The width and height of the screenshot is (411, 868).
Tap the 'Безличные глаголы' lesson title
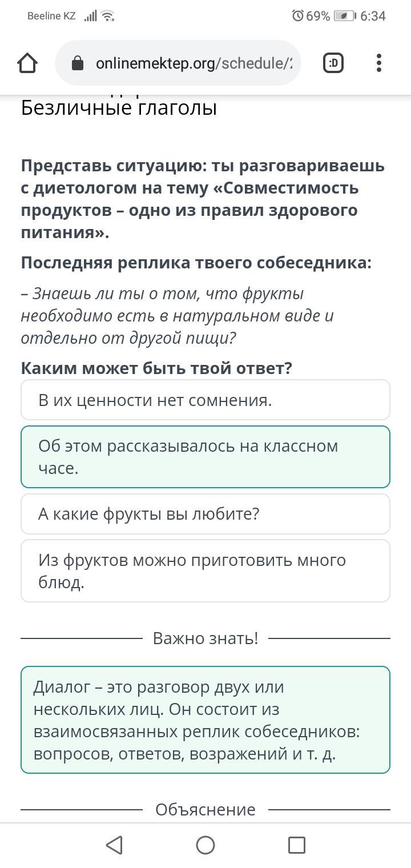point(119,107)
